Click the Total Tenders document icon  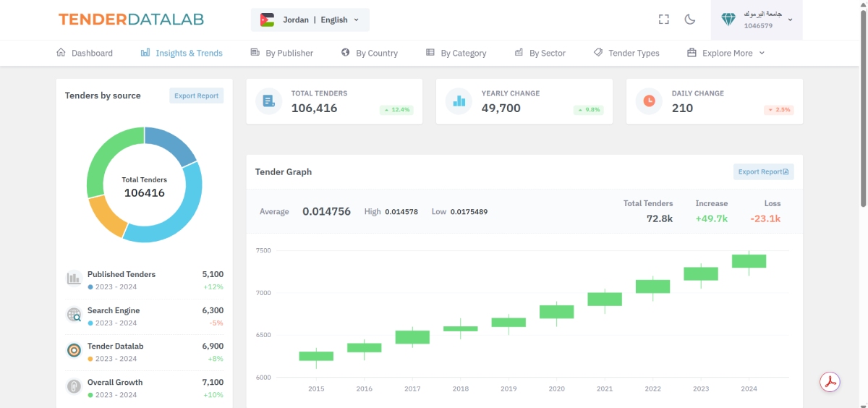[x=269, y=101]
